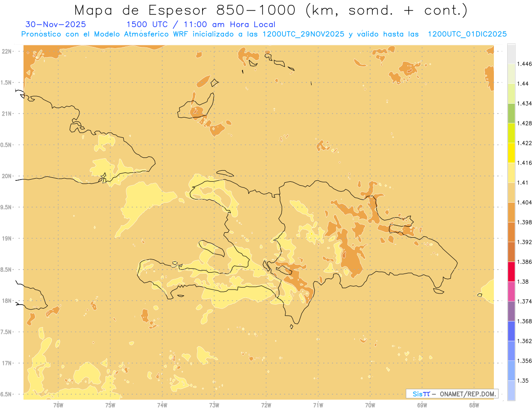Click the color bar value '1.362'
The image size is (532, 411).
click(524, 341)
